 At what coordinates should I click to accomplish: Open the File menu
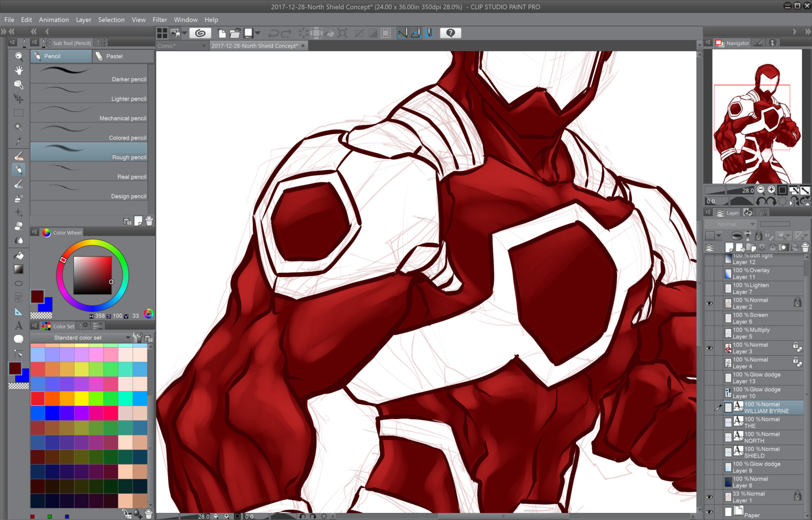click(9, 20)
